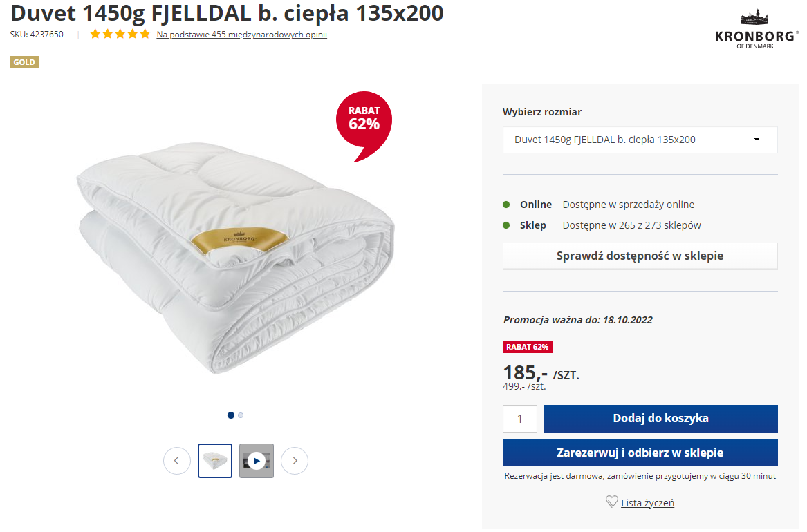
Task: Click Sprawdź dostępność w sklepie button
Action: [640, 256]
